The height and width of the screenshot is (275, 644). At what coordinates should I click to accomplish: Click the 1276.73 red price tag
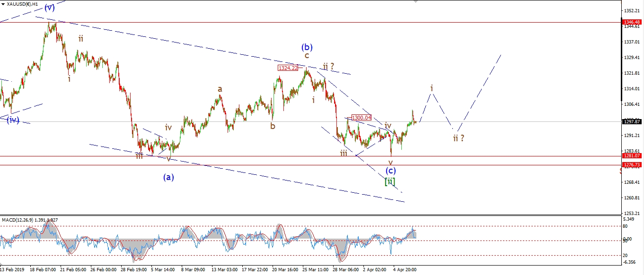coord(633,164)
